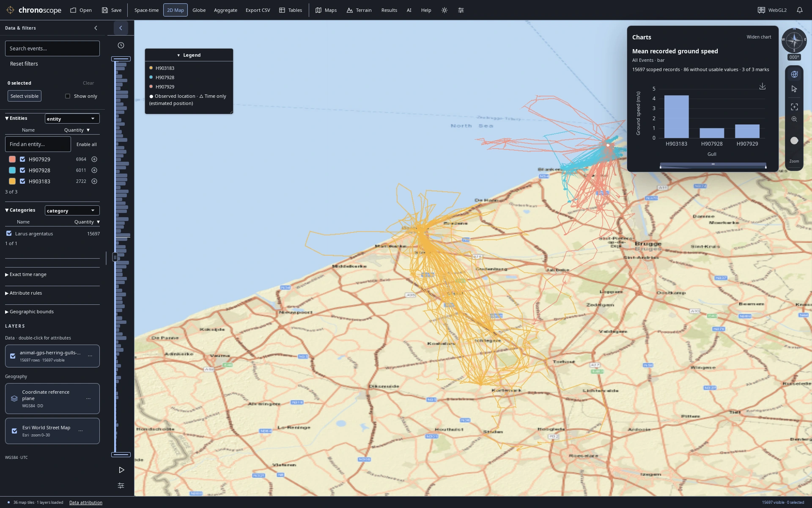Image resolution: width=812 pixels, height=508 pixels.
Task: Click the timeline clock icon
Action: point(121,45)
